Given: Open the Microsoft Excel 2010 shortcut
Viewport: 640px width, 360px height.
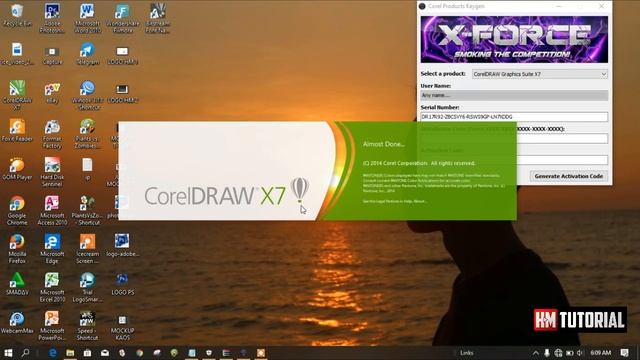Looking at the screenshot, I should [x=52, y=287].
